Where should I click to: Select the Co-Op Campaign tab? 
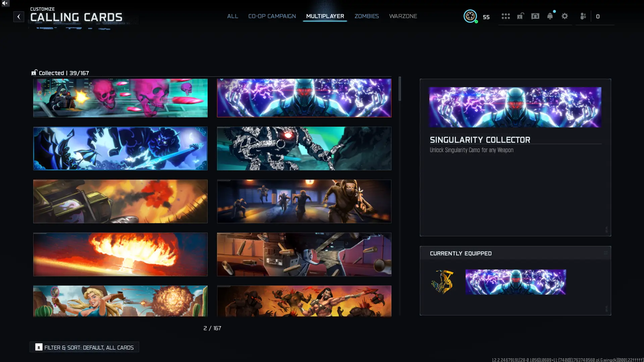[272, 16]
